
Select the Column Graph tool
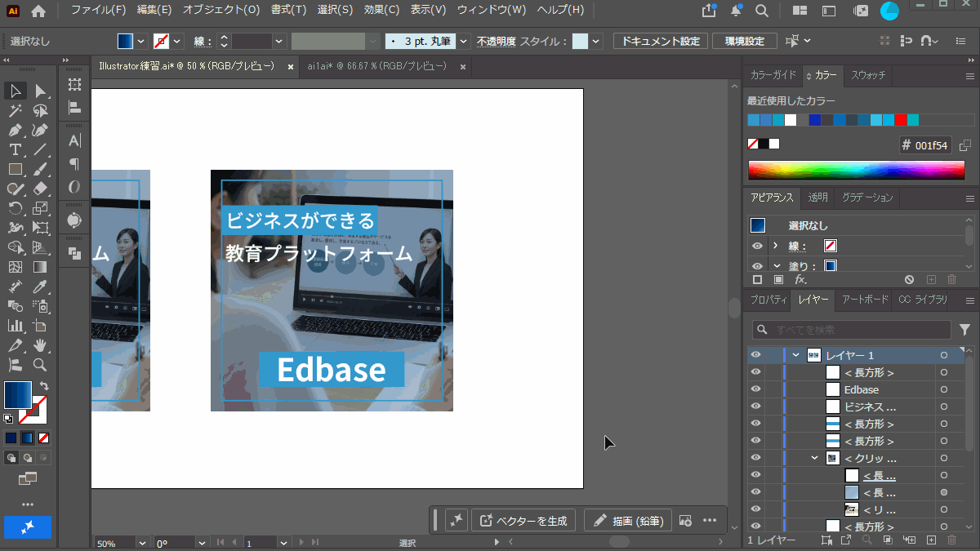[16, 326]
